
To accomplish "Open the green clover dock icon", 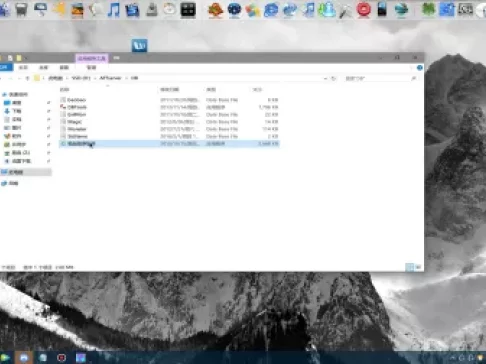I will 428,9.
